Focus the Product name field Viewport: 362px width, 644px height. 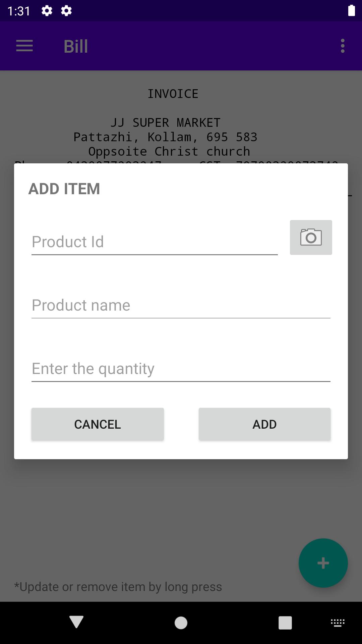(x=181, y=305)
